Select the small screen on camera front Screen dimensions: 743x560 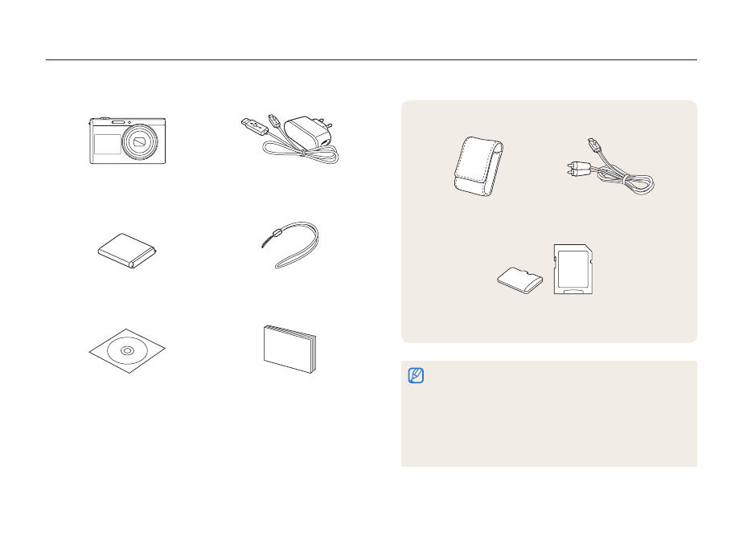(x=108, y=144)
